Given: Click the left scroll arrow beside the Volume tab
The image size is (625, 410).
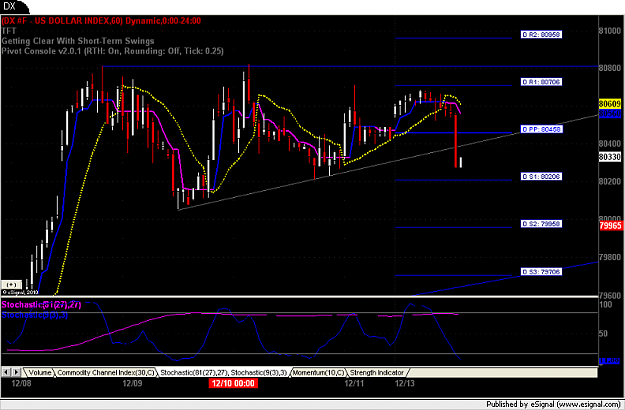Looking at the screenshot, I should click(x=6, y=372).
